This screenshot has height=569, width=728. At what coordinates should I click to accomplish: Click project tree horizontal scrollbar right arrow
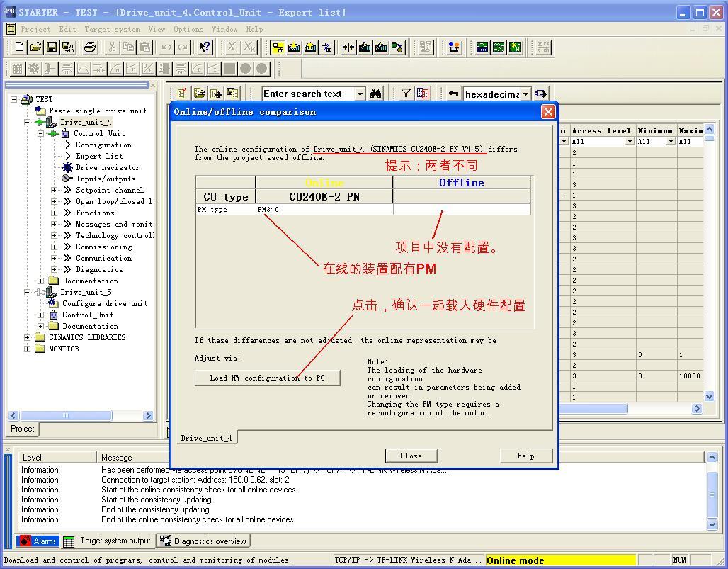click(149, 416)
